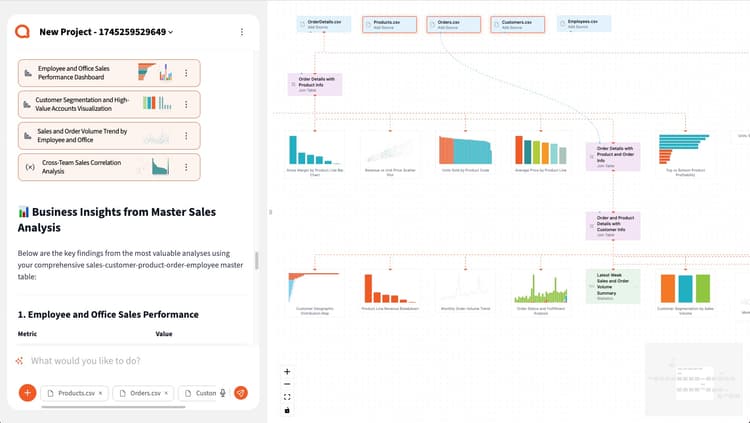
Task: Select the Products.csv source node on canvas
Action: (389, 24)
